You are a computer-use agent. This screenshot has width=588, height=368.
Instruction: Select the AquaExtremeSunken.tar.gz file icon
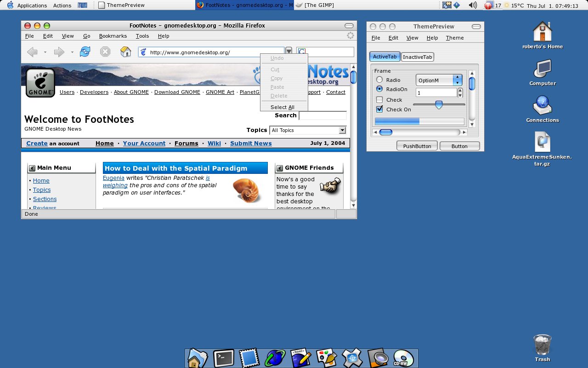point(543,142)
